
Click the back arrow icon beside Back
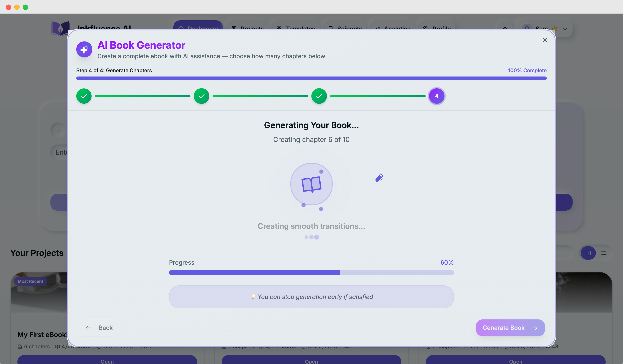[88, 328]
